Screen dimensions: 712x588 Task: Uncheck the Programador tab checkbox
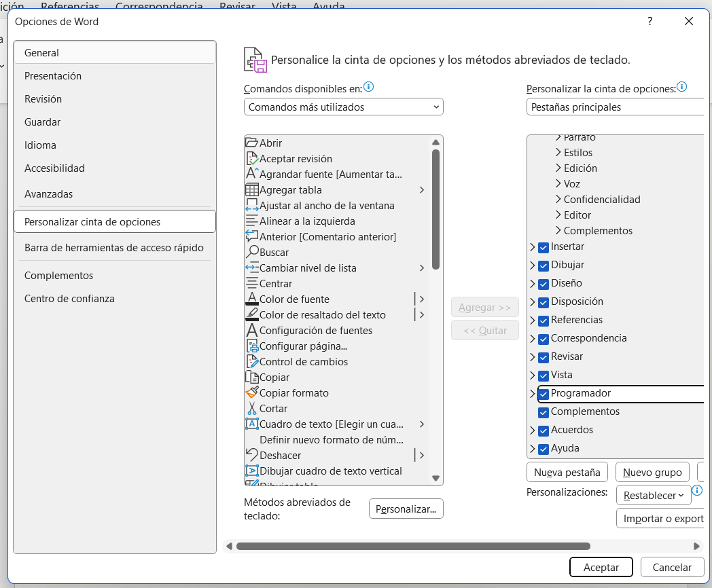(544, 394)
